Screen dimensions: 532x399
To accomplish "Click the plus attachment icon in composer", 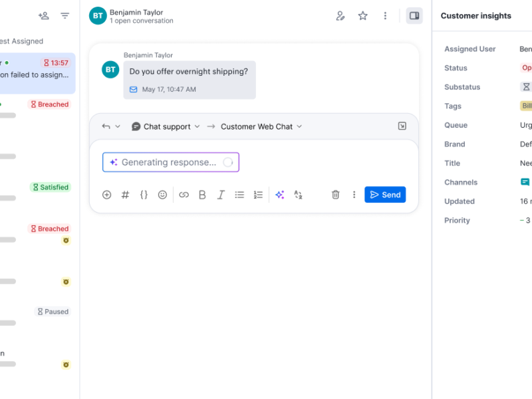I will [x=106, y=195].
